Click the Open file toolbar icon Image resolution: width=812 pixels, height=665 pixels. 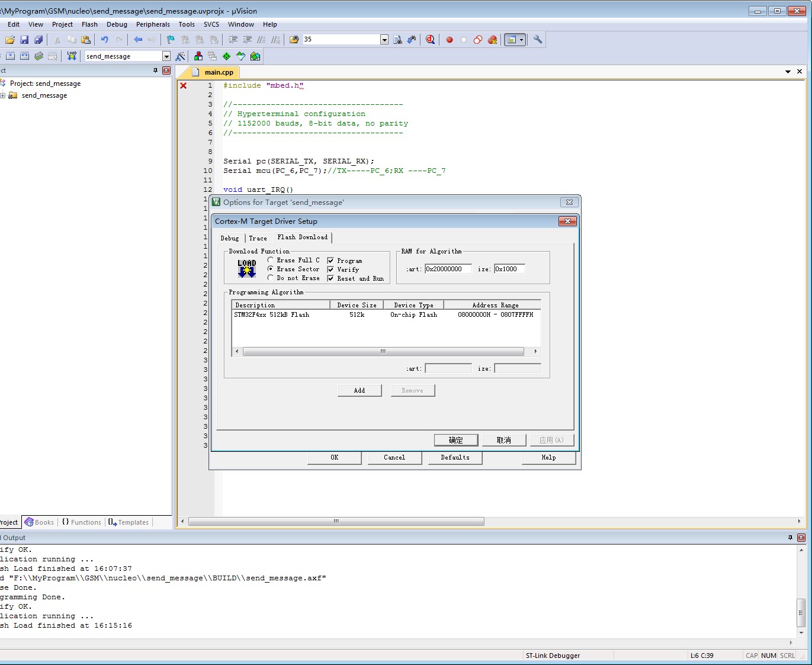pos(10,40)
